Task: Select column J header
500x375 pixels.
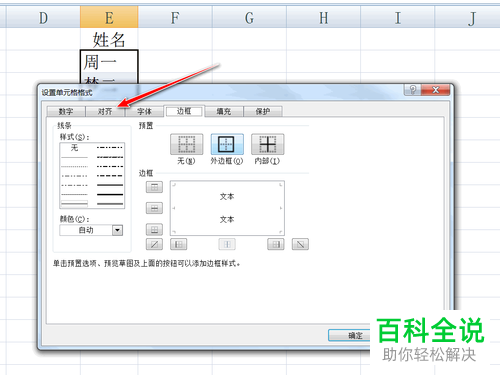Action: 467,18
